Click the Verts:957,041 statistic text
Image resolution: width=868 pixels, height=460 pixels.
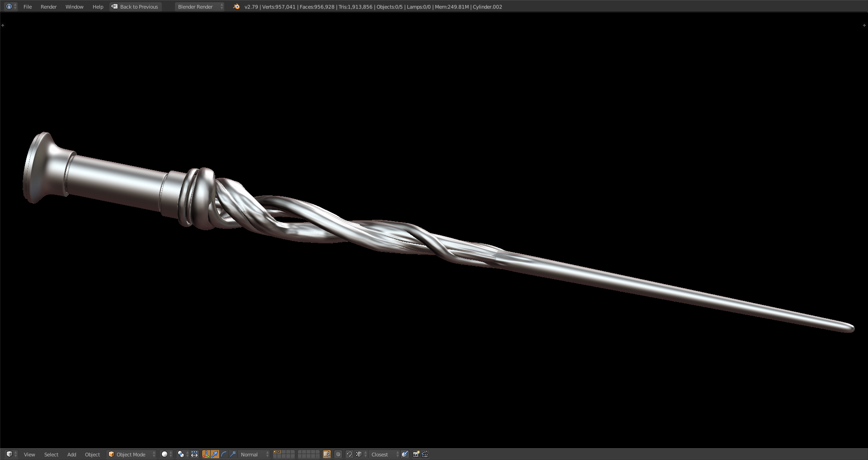(x=278, y=7)
